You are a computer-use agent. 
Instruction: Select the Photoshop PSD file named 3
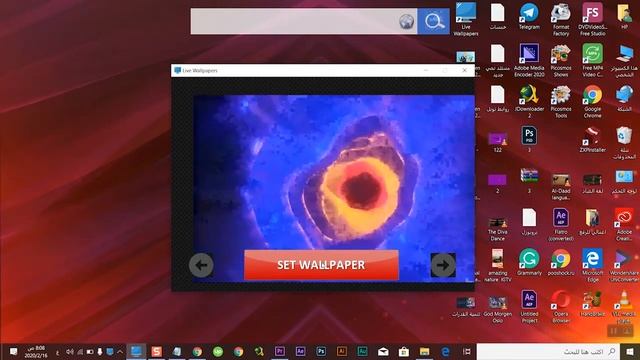[529, 139]
